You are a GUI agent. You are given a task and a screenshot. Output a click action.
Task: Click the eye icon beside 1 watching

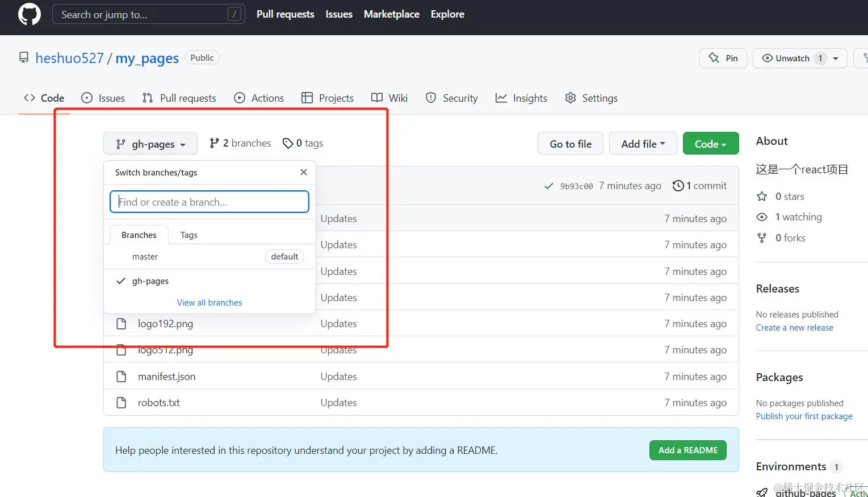[762, 217]
